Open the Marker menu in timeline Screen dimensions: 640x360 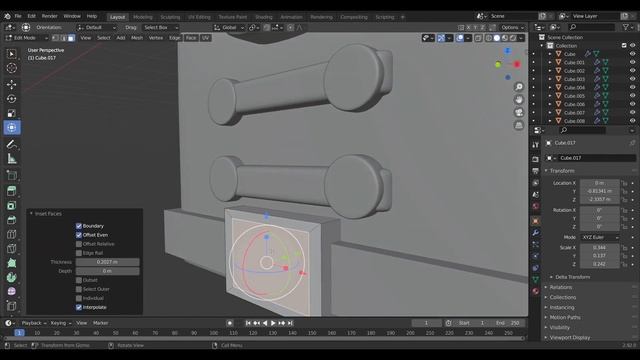pyautogui.click(x=100, y=323)
